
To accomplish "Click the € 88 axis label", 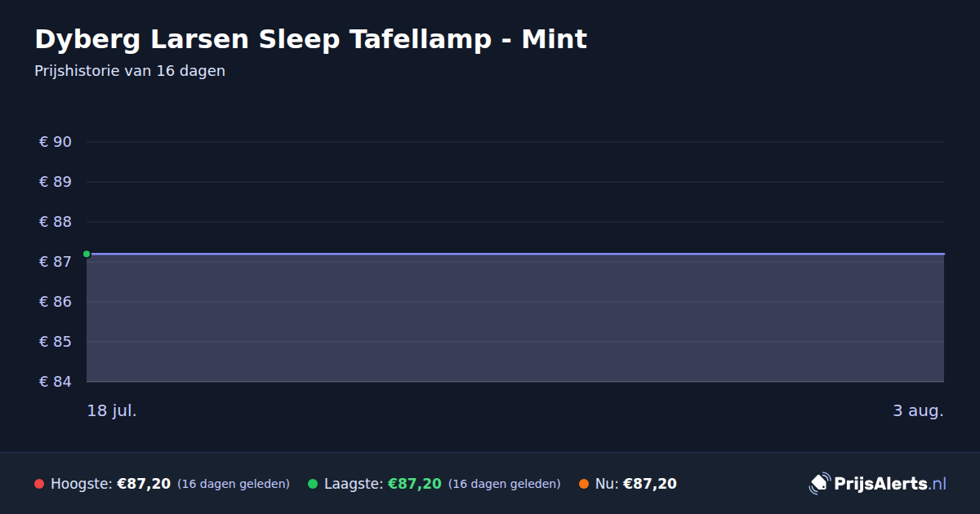I will pos(56,222).
